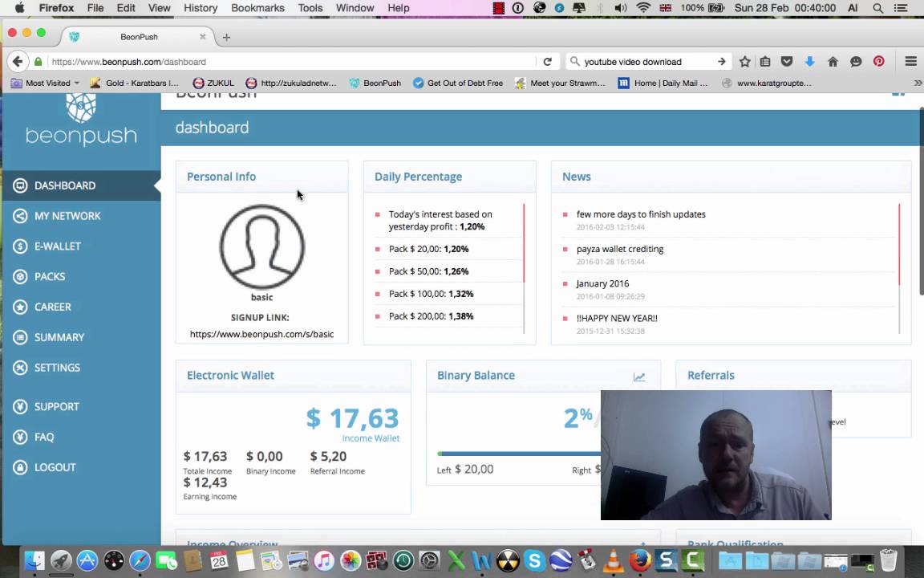924x578 pixels.
Task: Click the Wi-Fi status icon
Action: [x=643, y=8]
